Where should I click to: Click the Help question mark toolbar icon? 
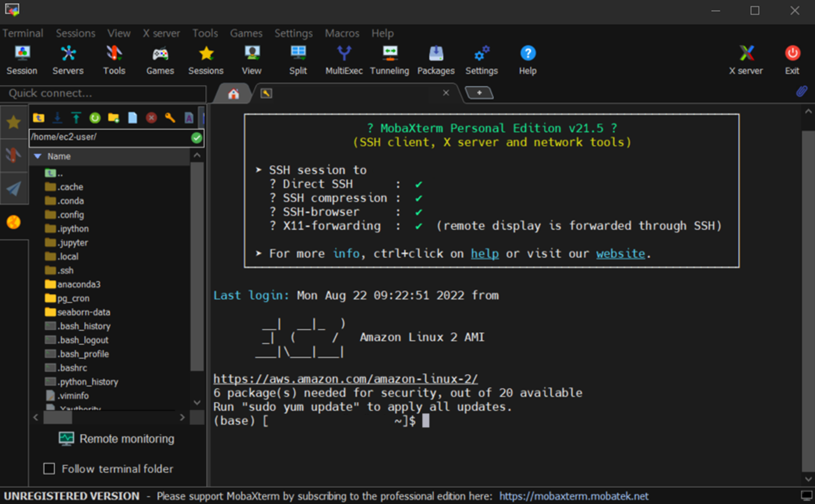coord(527,60)
